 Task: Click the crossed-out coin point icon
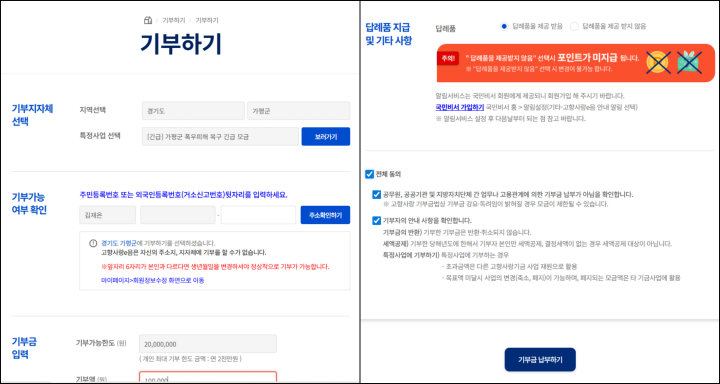point(658,62)
